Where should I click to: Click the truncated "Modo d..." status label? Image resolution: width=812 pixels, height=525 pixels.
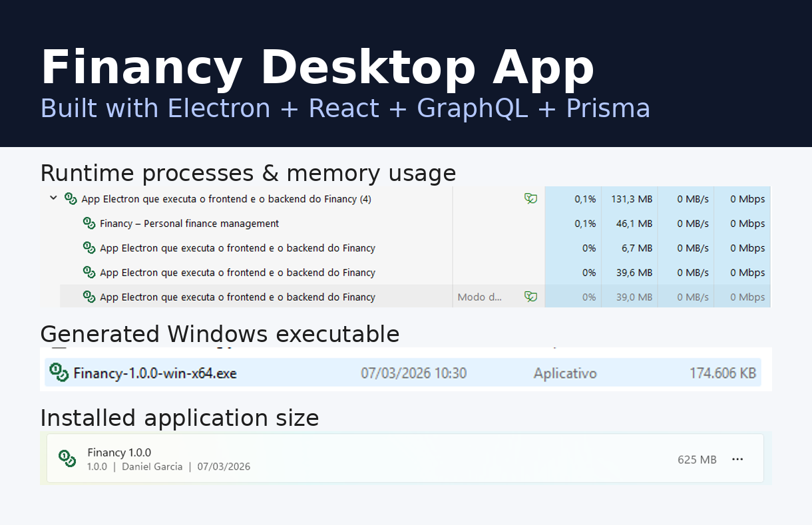[x=478, y=297]
